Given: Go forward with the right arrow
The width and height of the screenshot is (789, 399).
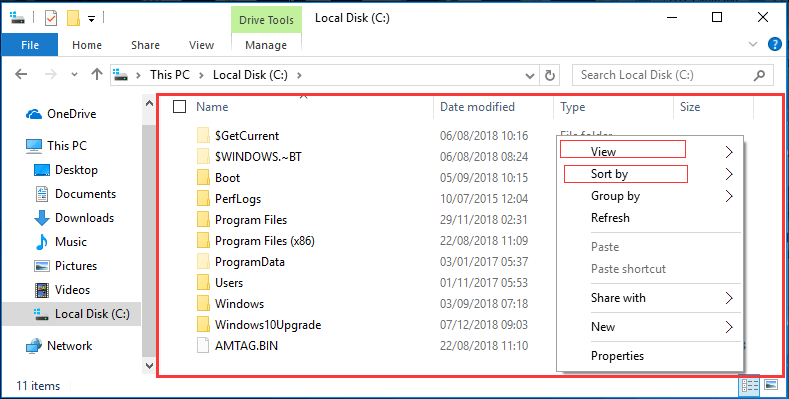Looking at the screenshot, I should 51,74.
